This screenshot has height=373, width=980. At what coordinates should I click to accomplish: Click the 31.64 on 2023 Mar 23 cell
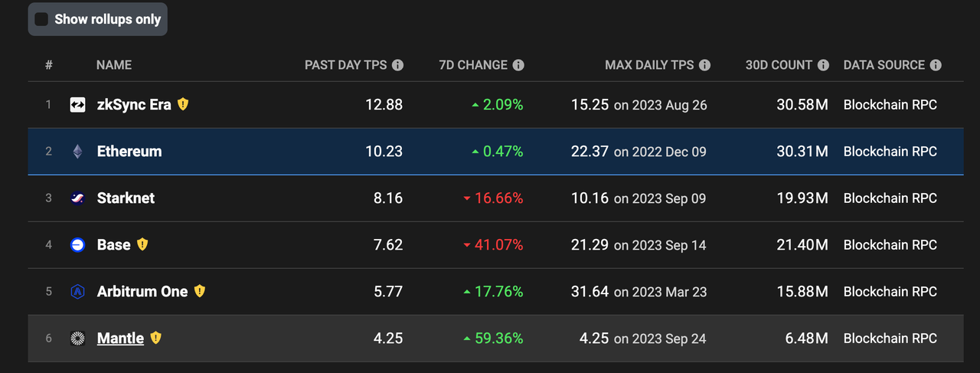[639, 292]
